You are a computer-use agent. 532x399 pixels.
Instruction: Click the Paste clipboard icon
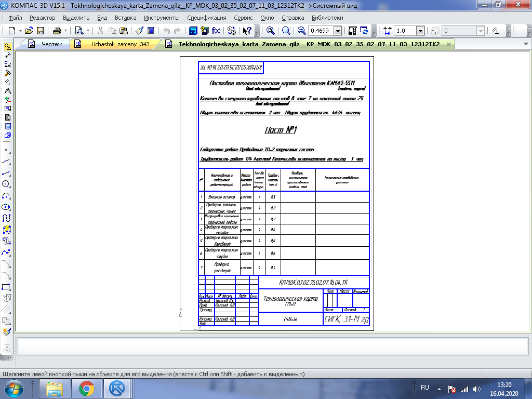pos(123,31)
